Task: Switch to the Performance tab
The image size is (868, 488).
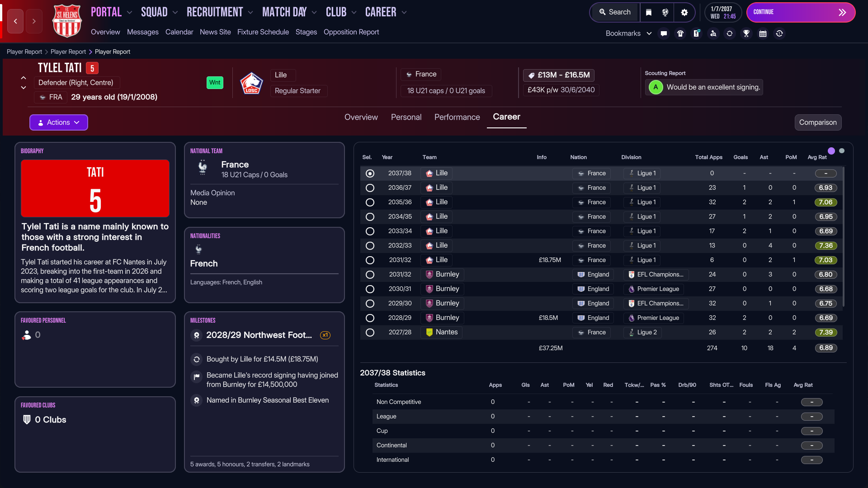Action: [457, 117]
